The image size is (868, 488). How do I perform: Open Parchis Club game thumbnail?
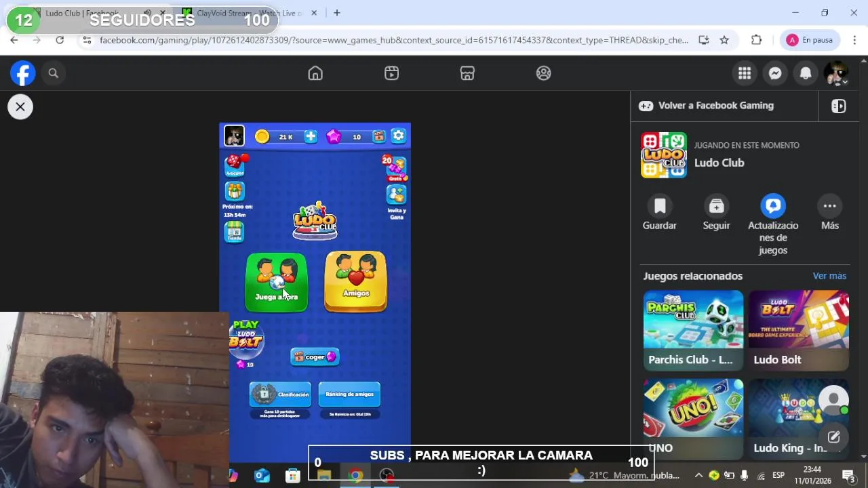[x=693, y=330]
